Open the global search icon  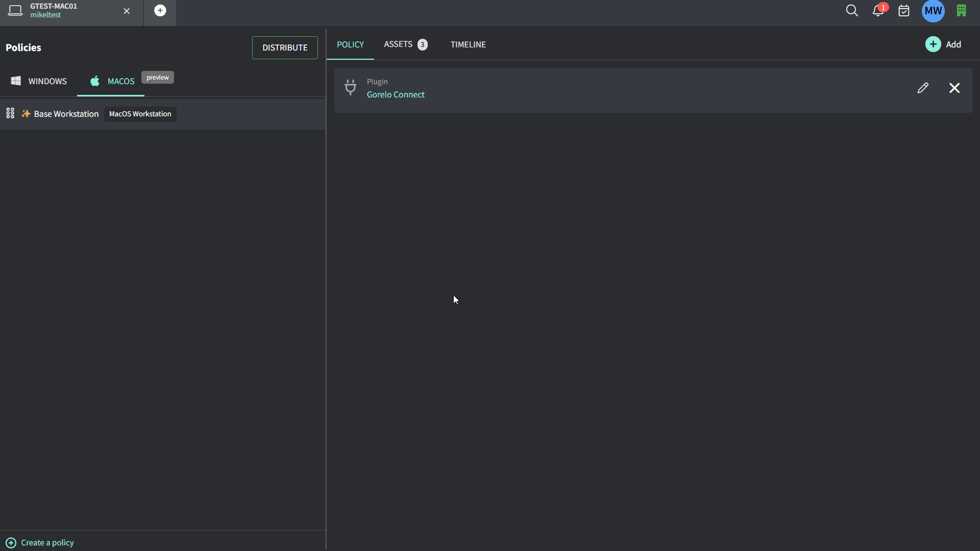point(851,11)
